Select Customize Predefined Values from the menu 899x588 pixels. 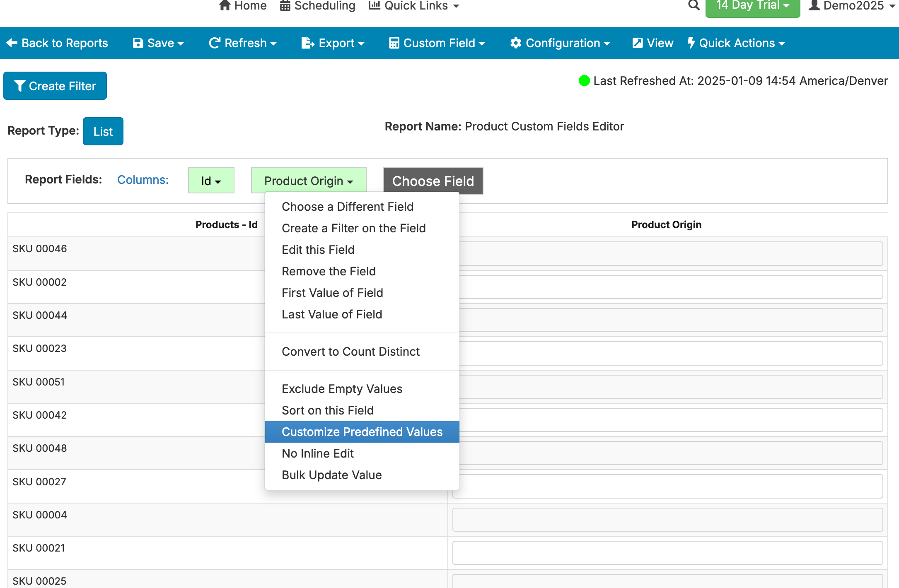pyautogui.click(x=362, y=431)
